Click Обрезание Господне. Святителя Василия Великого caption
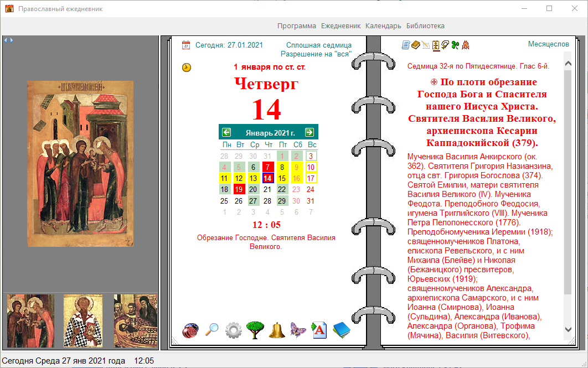 tap(266, 242)
